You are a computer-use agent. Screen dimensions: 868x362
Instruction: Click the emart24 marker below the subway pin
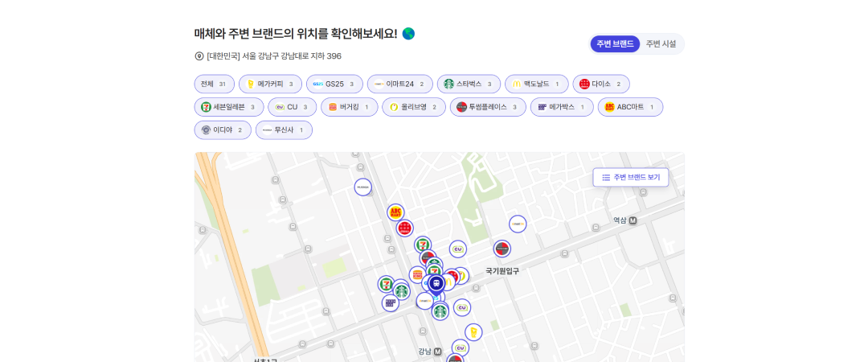click(424, 301)
